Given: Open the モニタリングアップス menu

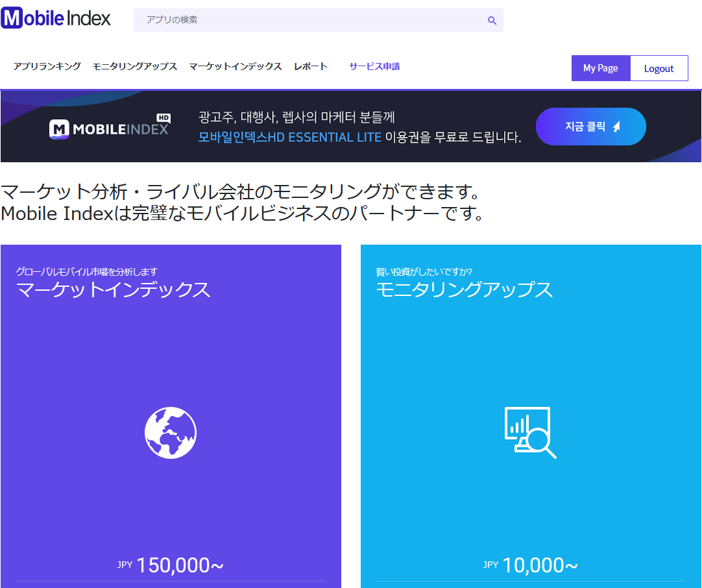Looking at the screenshot, I should coord(135,66).
